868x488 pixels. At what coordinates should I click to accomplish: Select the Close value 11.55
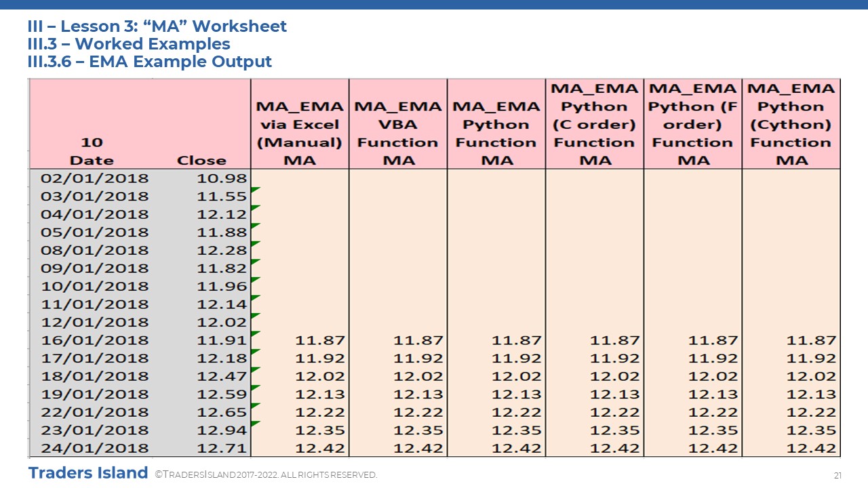pos(222,197)
